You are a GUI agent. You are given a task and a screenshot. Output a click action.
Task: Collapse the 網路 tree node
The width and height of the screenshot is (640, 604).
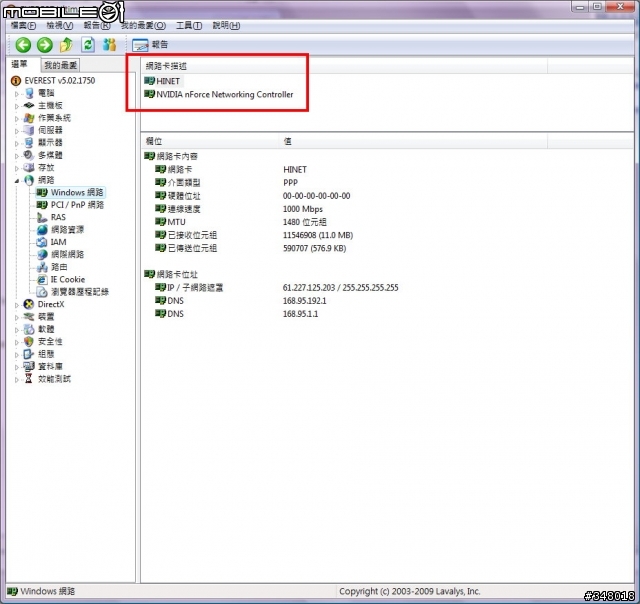(x=17, y=180)
